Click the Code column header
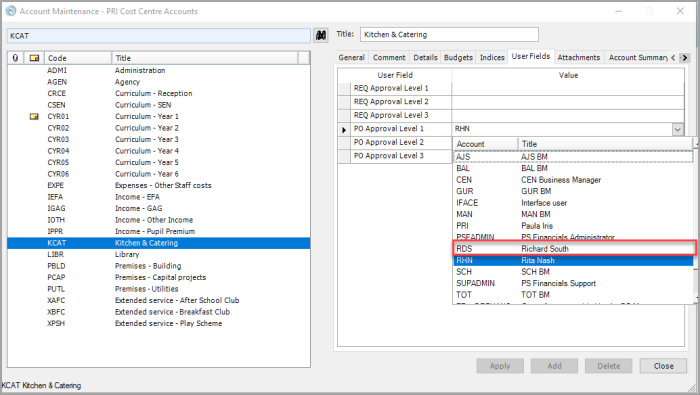Viewport: 700px width, 395px height. (78, 58)
